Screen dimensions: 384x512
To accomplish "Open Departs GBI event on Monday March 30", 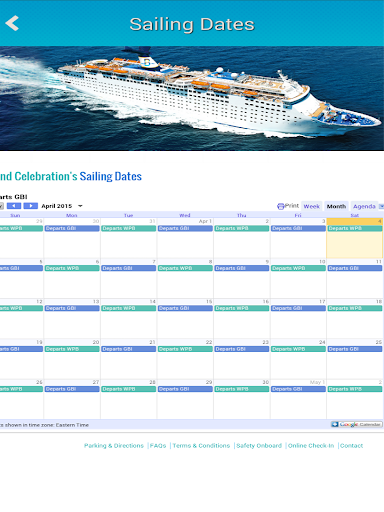I will 72,228.
